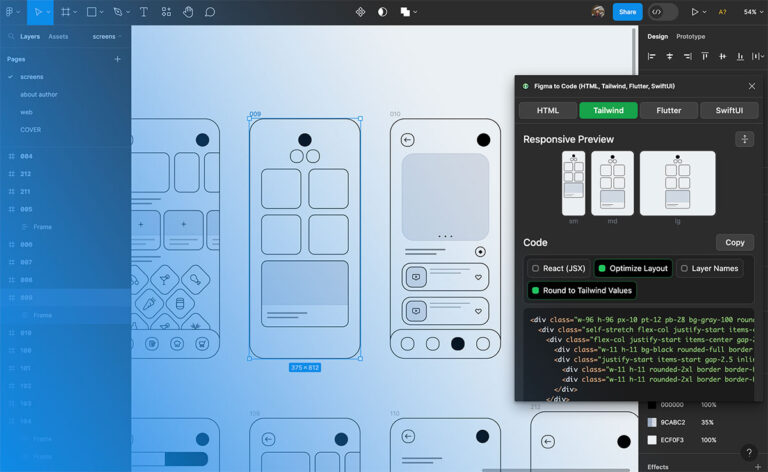The width and height of the screenshot is (768, 472).
Task: Select the Text tool
Action: [144, 12]
